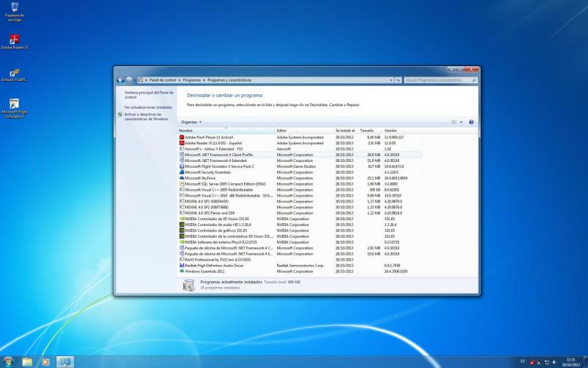The height and width of the screenshot is (368, 588).
Task: Select the Microsoft Security Essentials icon
Action: point(182,172)
